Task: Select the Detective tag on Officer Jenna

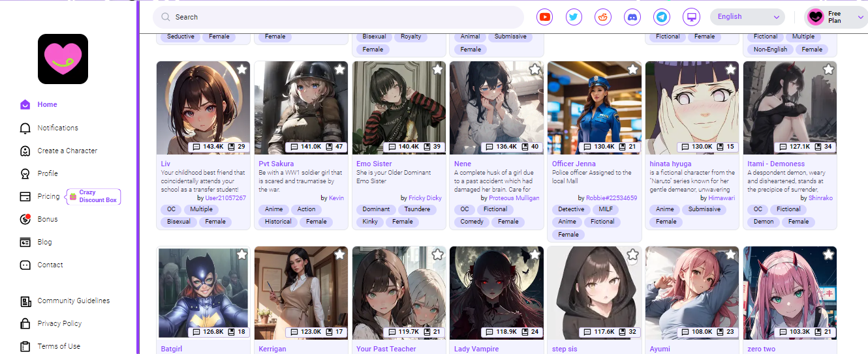Action: tap(571, 209)
